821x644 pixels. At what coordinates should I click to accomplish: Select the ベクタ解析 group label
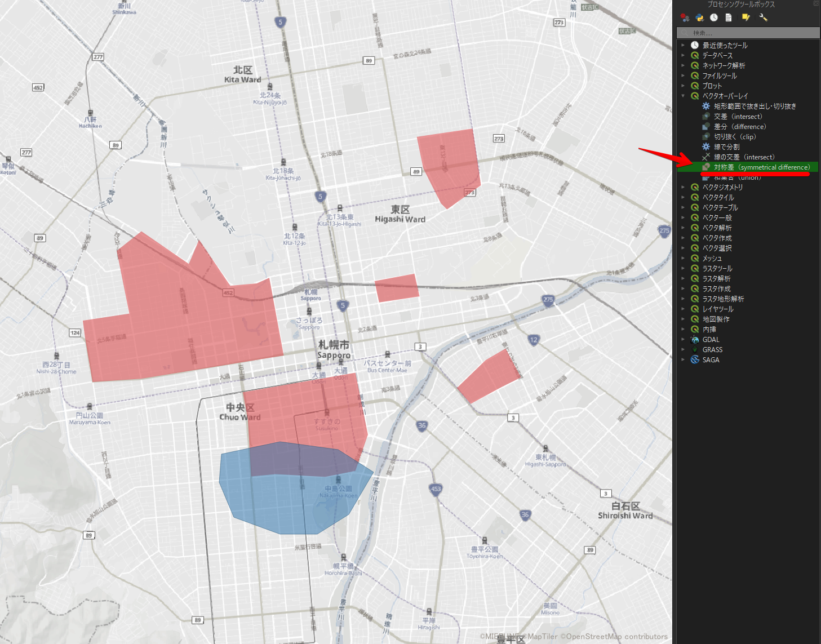tap(717, 228)
